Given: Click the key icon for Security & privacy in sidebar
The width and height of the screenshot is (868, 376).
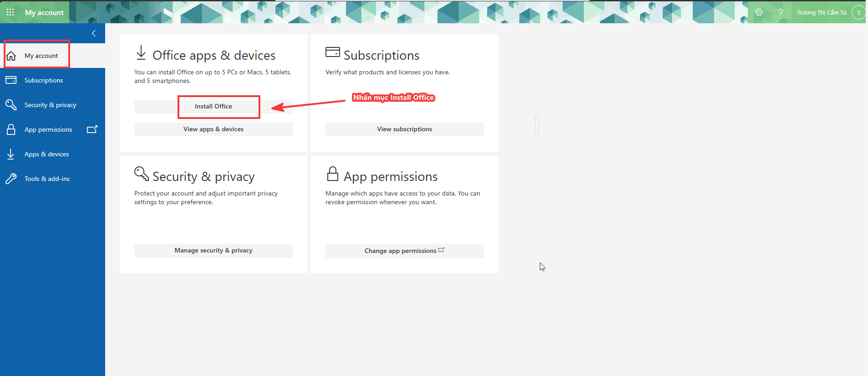Looking at the screenshot, I should point(11,105).
